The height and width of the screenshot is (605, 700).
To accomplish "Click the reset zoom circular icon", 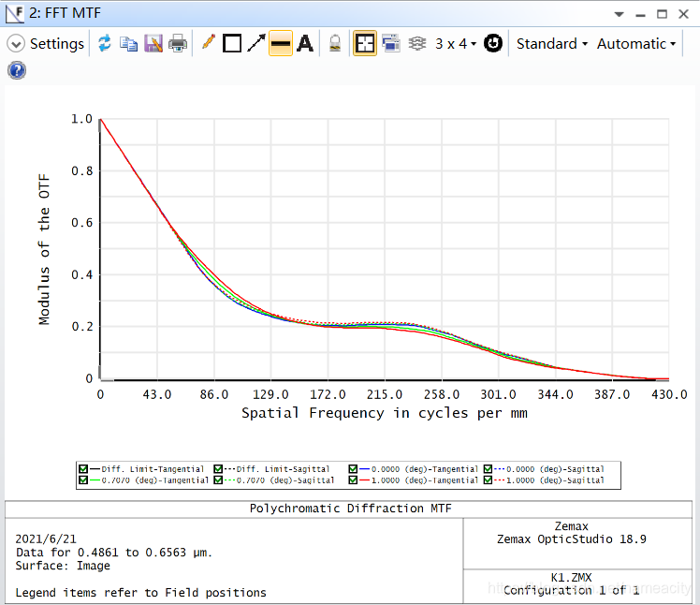I will pyautogui.click(x=493, y=43).
